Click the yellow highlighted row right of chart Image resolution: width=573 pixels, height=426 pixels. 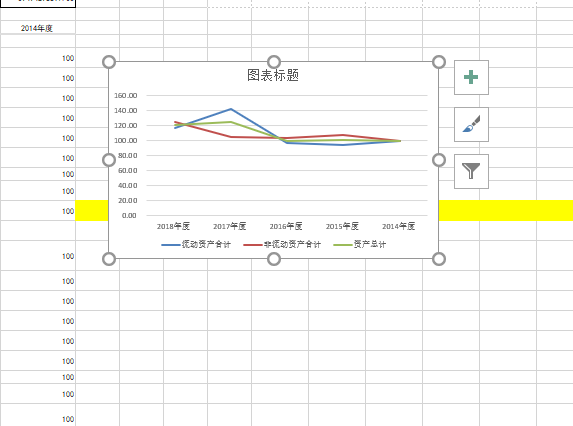click(506, 210)
